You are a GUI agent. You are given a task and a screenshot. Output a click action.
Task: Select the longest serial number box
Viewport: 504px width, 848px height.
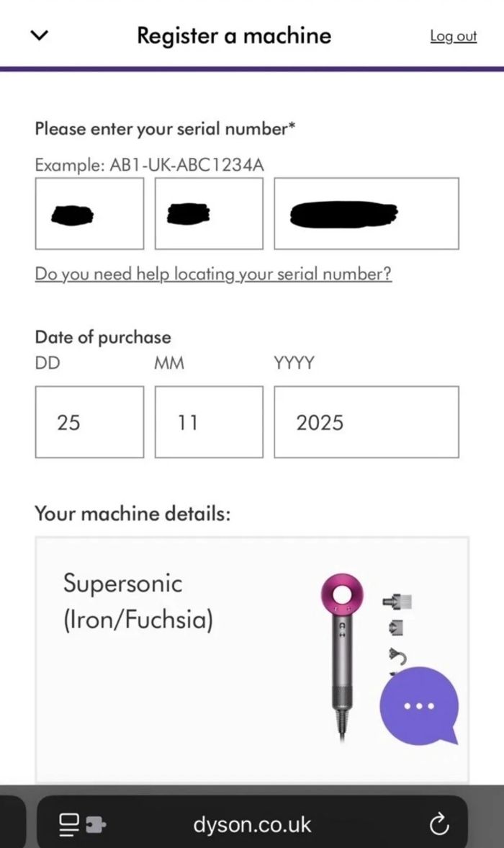366,213
